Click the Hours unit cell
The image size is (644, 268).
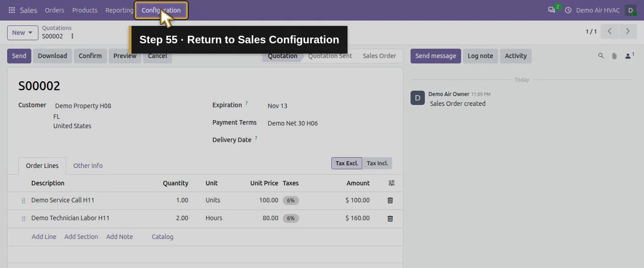pos(214,218)
